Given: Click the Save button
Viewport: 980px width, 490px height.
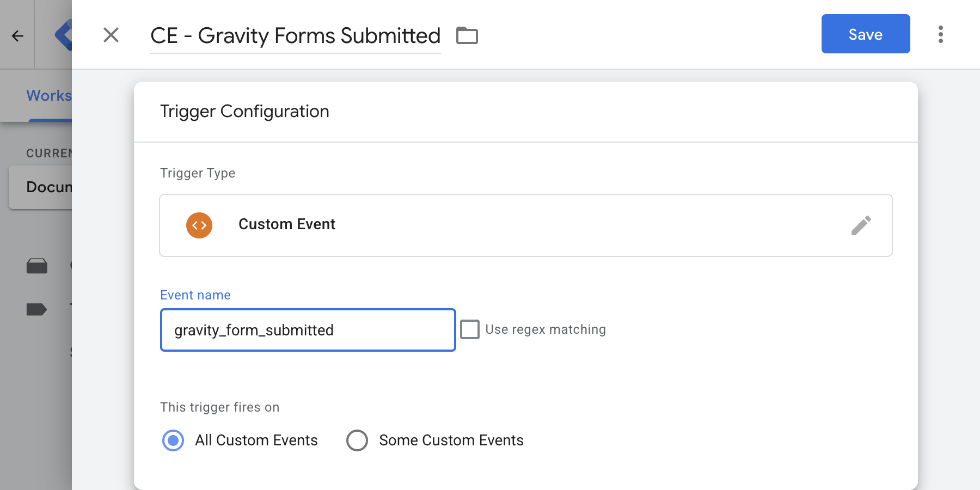Looking at the screenshot, I should coord(866,34).
